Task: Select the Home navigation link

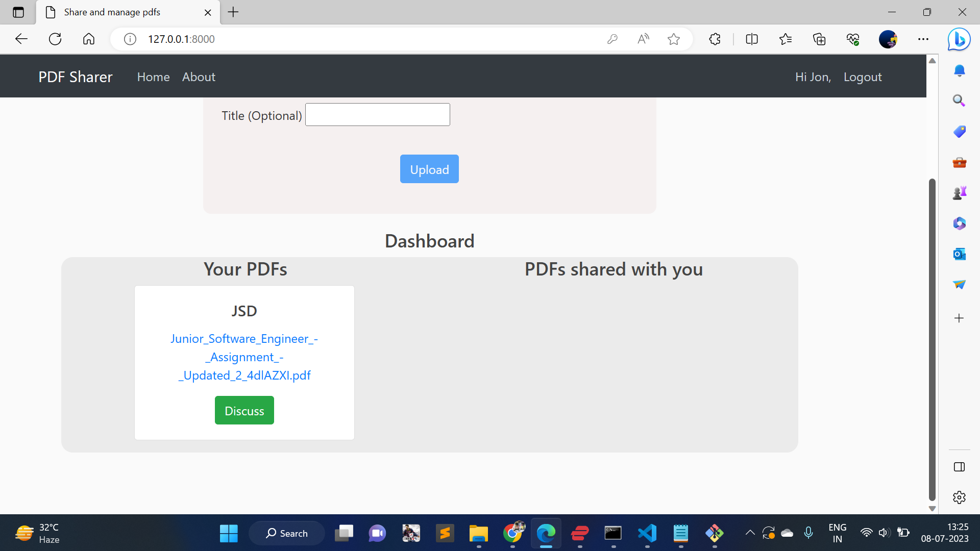Action: pos(153,77)
